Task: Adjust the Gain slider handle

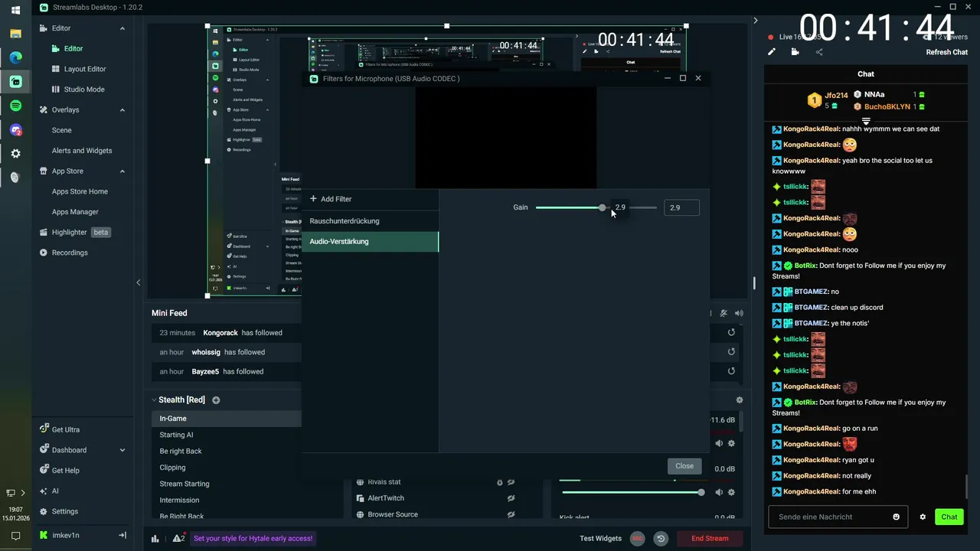Action: pyautogui.click(x=603, y=207)
